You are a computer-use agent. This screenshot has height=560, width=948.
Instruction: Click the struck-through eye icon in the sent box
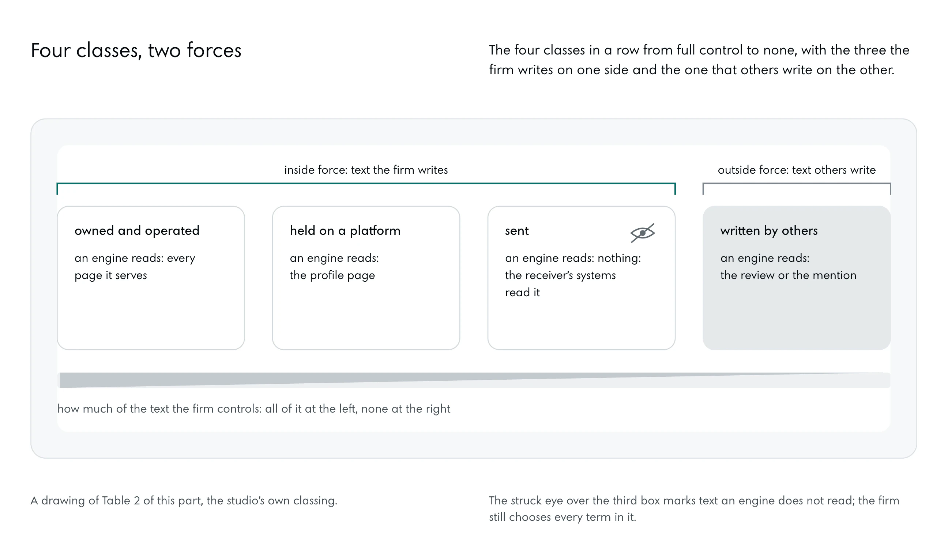coord(643,233)
